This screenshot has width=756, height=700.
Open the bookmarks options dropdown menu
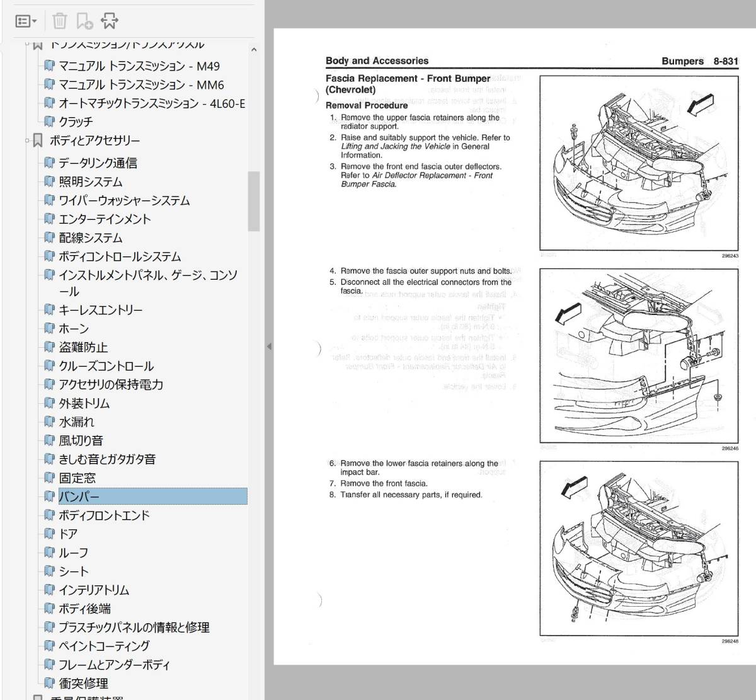pyautogui.click(x=26, y=21)
